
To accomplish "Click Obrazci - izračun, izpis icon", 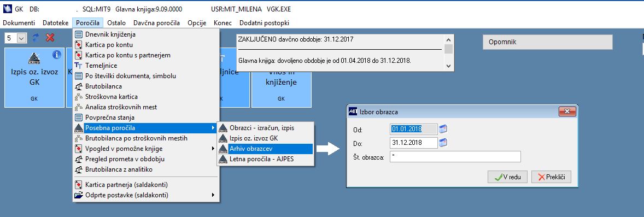I will point(223,128).
